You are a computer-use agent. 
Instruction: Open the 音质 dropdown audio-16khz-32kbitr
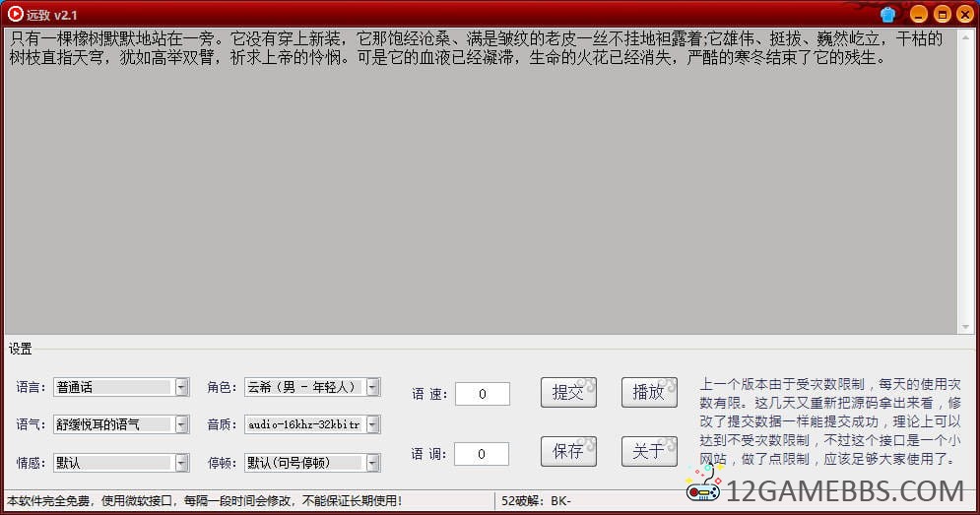(x=312, y=424)
